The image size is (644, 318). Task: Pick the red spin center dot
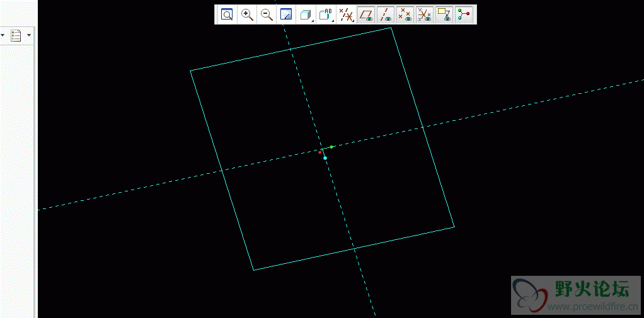click(320, 152)
